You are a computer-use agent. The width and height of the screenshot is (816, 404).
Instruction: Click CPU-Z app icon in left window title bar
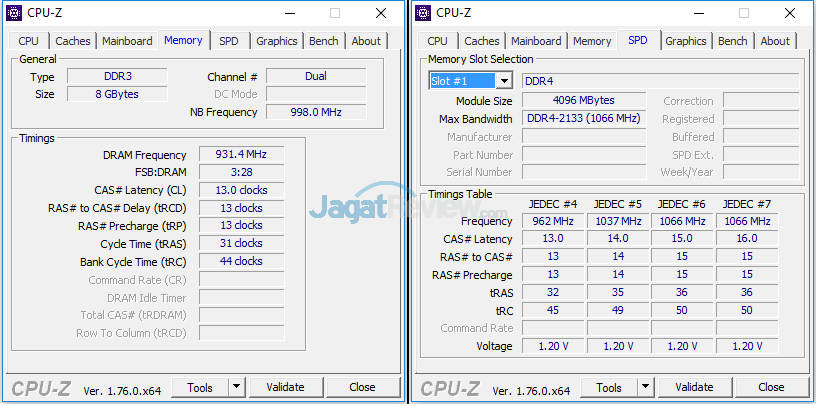(15, 13)
